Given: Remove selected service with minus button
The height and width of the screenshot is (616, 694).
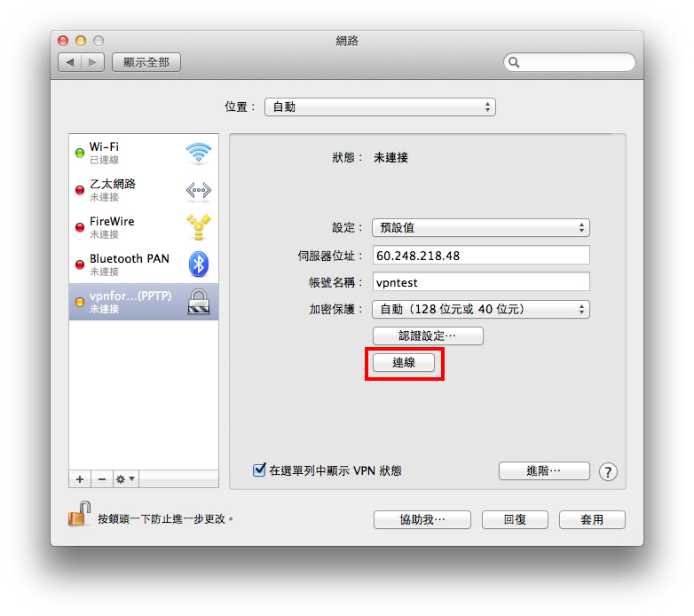Looking at the screenshot, I should coord(102,478).
